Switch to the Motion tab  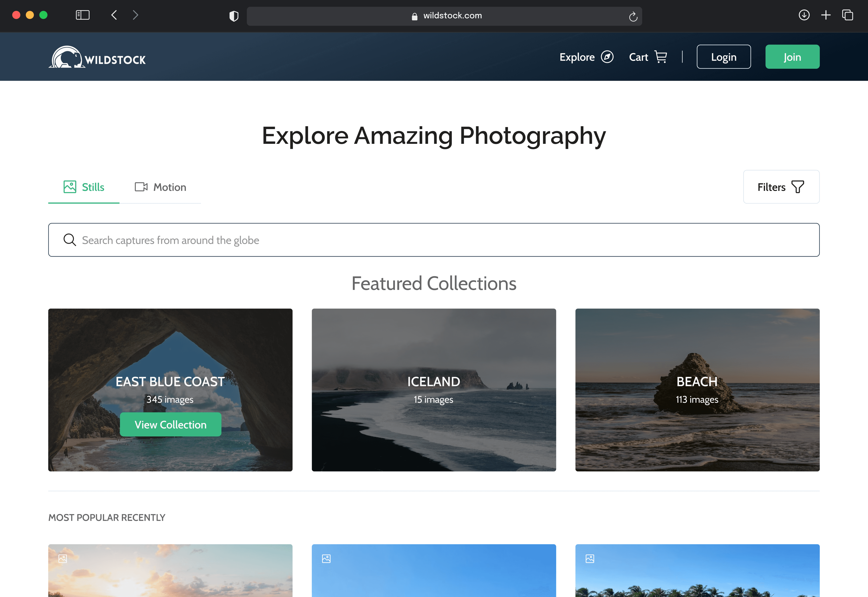pyautogui.click(x=161, y=187)
